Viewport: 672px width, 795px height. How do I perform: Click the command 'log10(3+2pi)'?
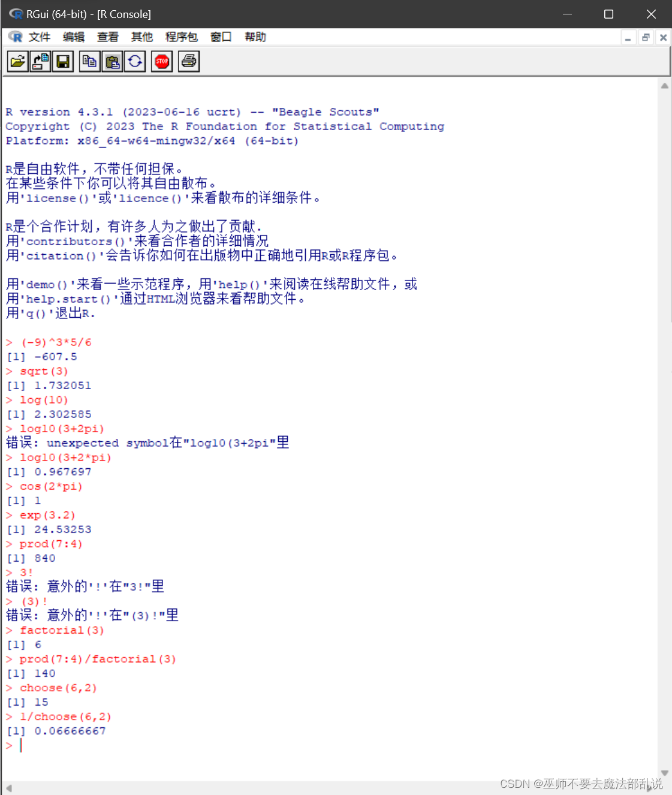62,429
